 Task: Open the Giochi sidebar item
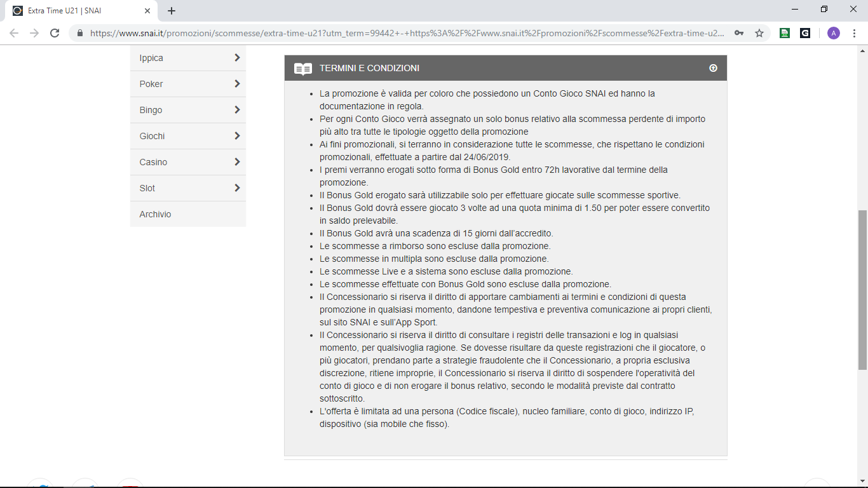188,136
